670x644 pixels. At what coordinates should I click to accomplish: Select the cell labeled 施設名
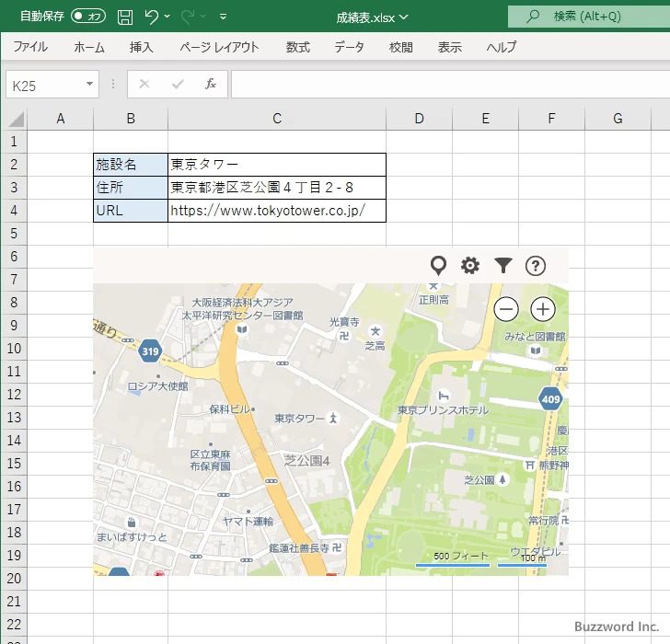click(131, 165)
